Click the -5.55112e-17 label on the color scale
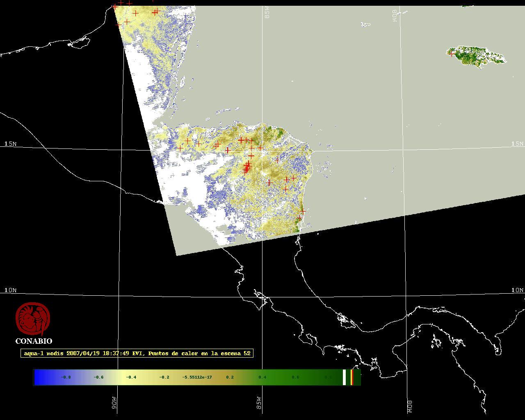The image size is (525, 420). click(197, 377)
